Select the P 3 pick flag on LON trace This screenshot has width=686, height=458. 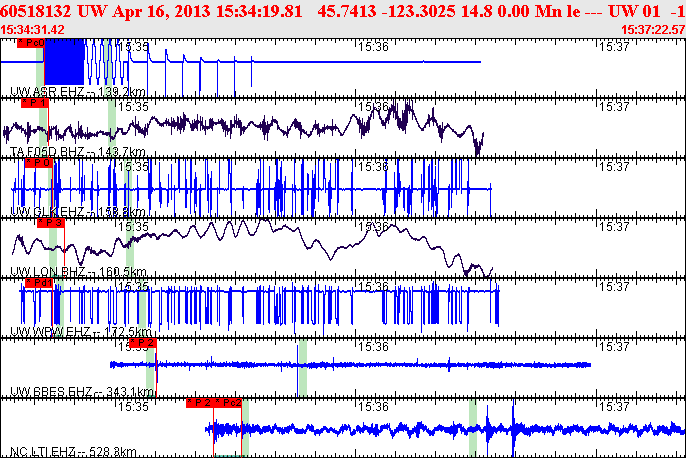(x=51, y=223)
